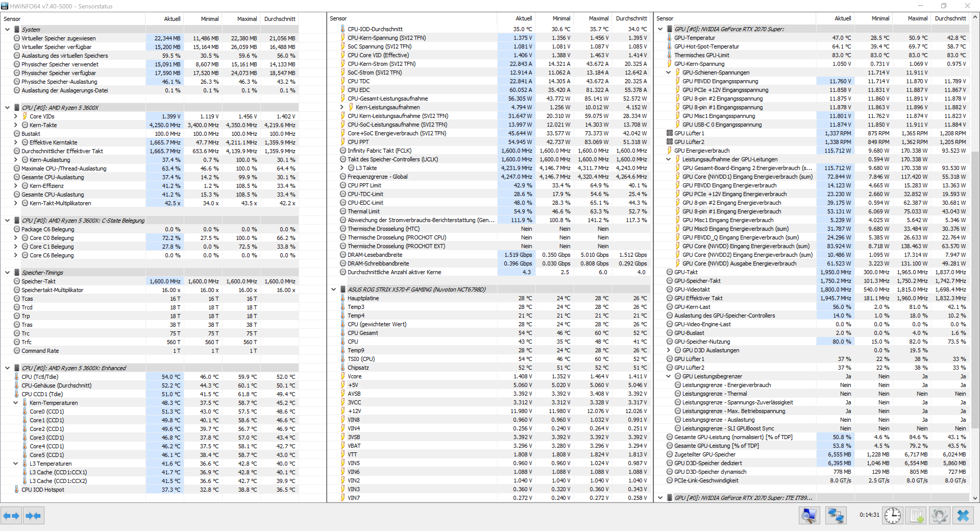Click the circle icon next to Thermal Limit
980x531 pixels.
click(343, 211)
